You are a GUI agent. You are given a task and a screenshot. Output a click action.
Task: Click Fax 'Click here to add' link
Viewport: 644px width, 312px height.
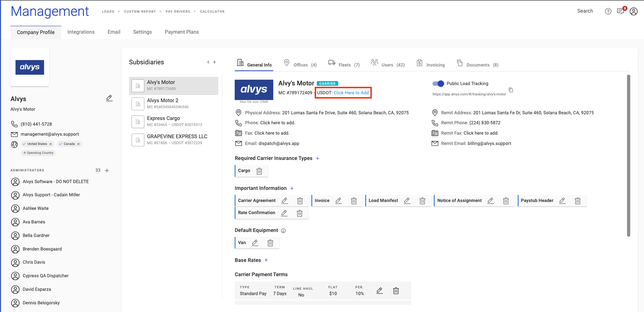[x=272, y=133]
